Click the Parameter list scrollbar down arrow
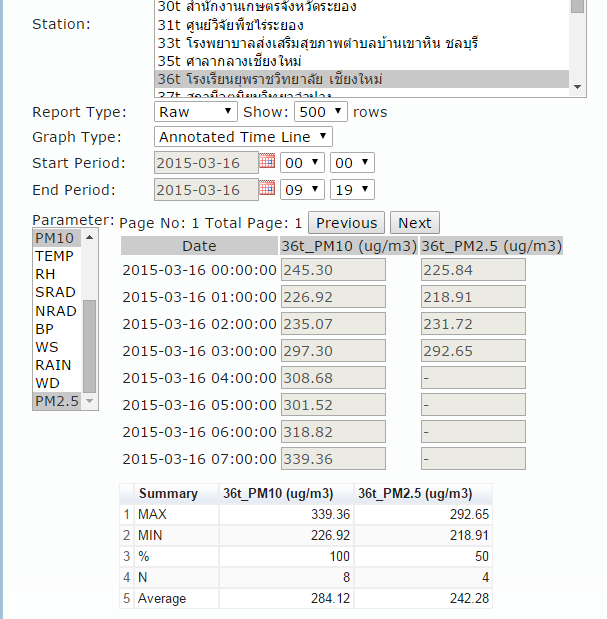607x619 pixels. tap(89, 401)
